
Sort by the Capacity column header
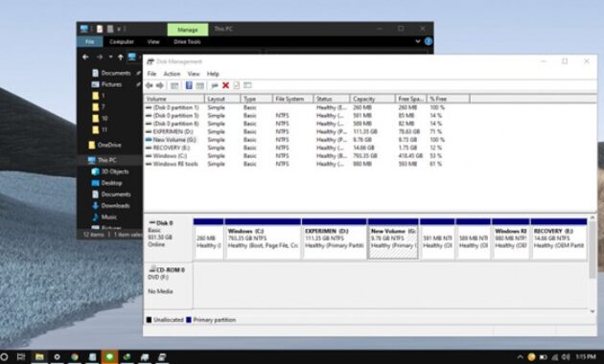373,99
